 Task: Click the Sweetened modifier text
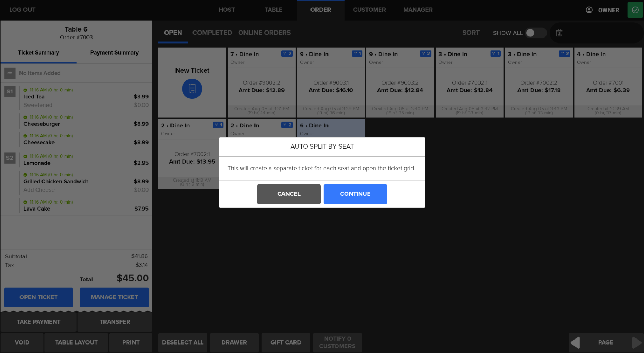pos(38,105)
